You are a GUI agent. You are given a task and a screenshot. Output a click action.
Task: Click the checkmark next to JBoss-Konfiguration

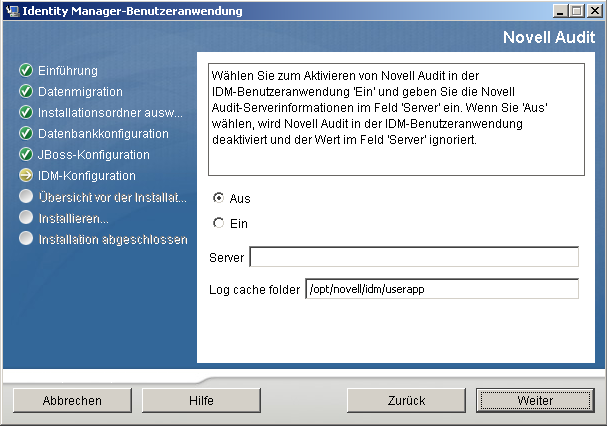26,154
